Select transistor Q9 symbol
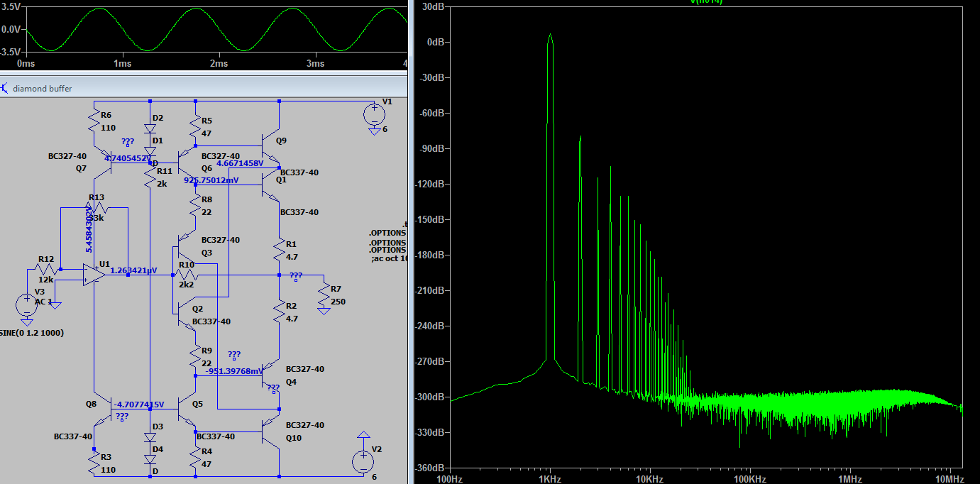This screenshot has width=980, height=484. click(271, 147)
